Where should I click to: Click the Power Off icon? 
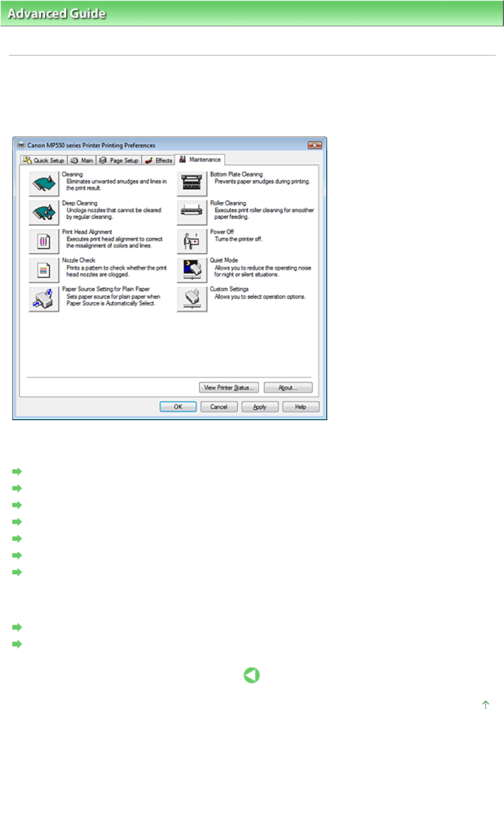[192, 241]
